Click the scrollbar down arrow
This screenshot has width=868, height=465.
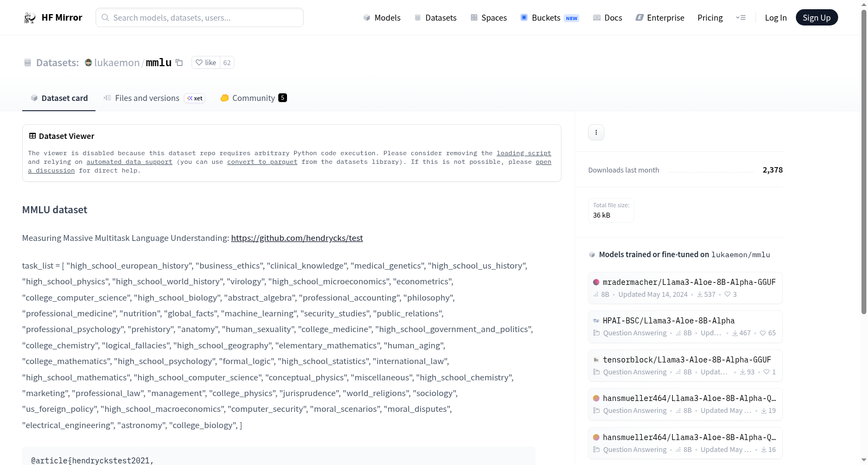864,460
